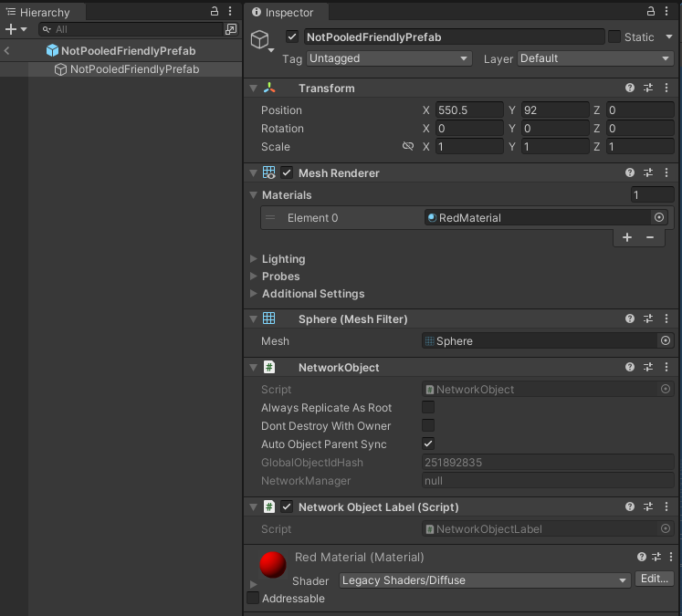
Task: Click the Position X input field
Action: [x=468, y=110]
